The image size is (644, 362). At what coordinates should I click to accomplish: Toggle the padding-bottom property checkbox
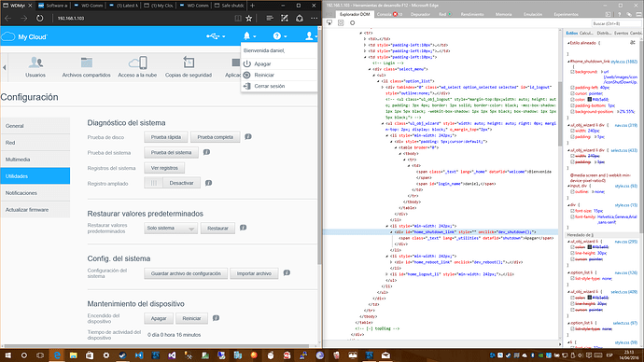(572, 105)
